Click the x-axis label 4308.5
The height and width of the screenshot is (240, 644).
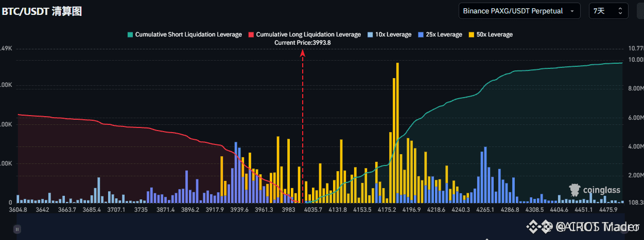point(535,210)
